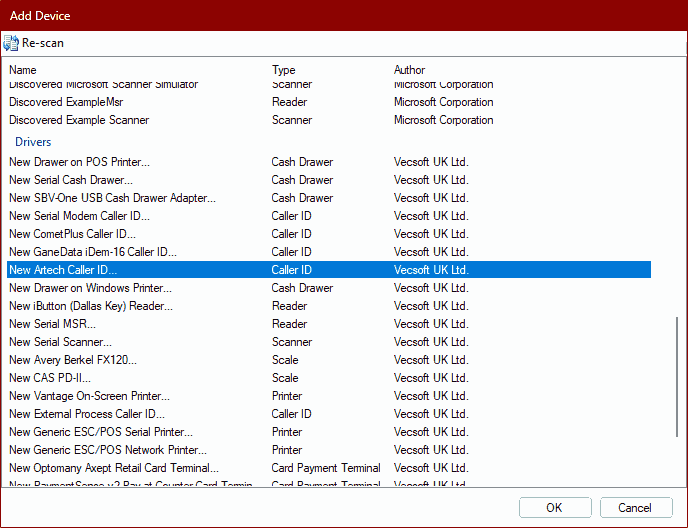Collapse the Drivers group header
The image size is (688, 528).
(33, 142)
